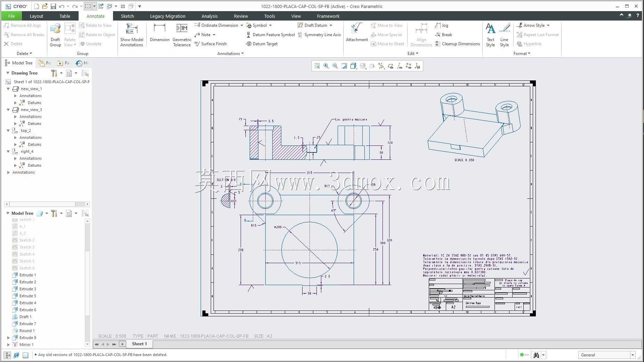Image resolution: width=644 pixels, height=362 pixels.
Task: Toggle the selection box mode in quick toolbar
Action: pos(88,6)
